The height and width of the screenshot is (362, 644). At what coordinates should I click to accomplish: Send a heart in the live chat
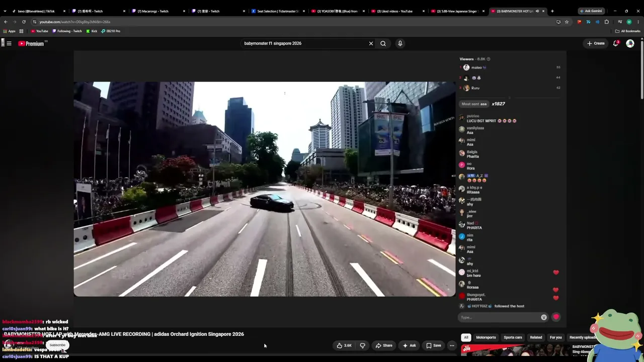point(556,317)
